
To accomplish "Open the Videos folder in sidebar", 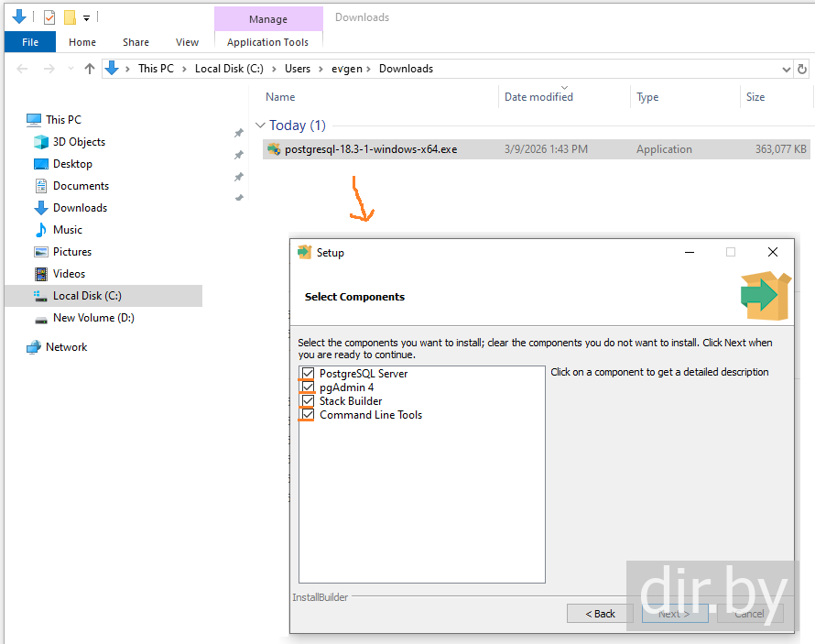I will [69, 274].
